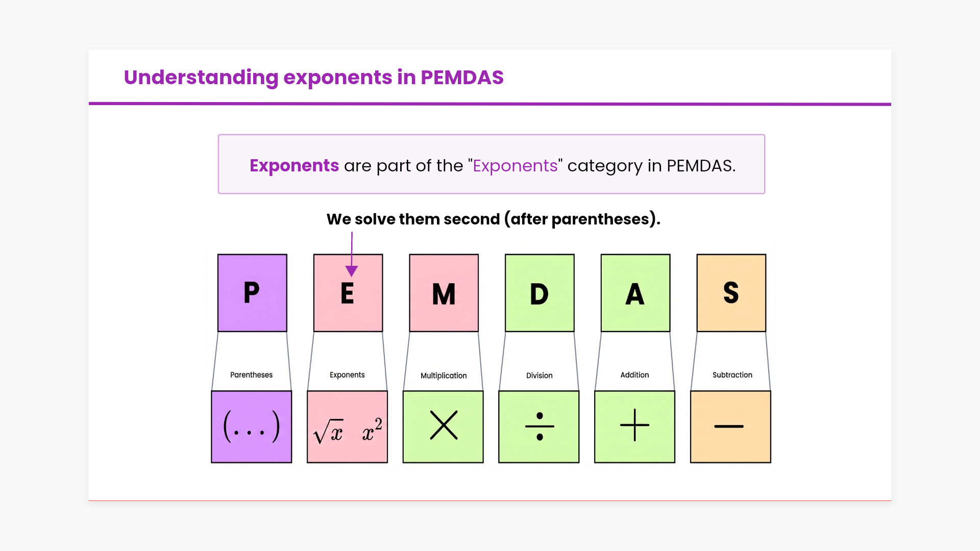Select the M letter tile
Screen dimensions: 980x551
pyautogui.click(x=444, y=293)
